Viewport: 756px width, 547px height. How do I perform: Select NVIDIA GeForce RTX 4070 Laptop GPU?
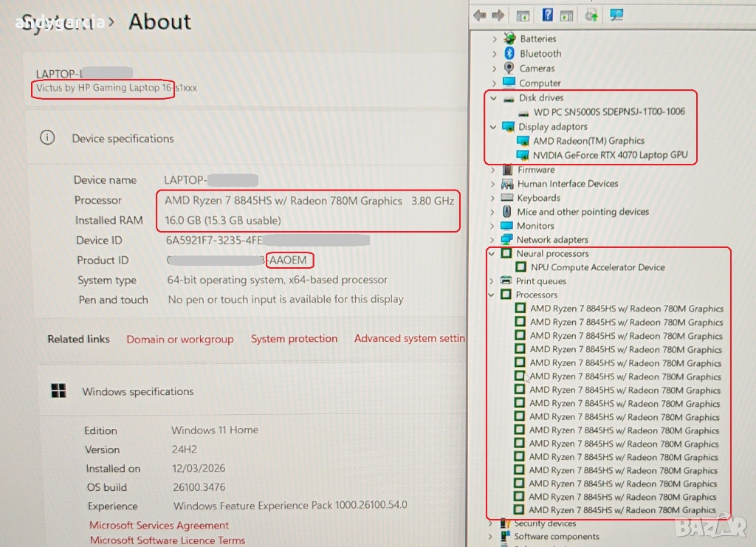pyautogui.click(x=610, y=155)
